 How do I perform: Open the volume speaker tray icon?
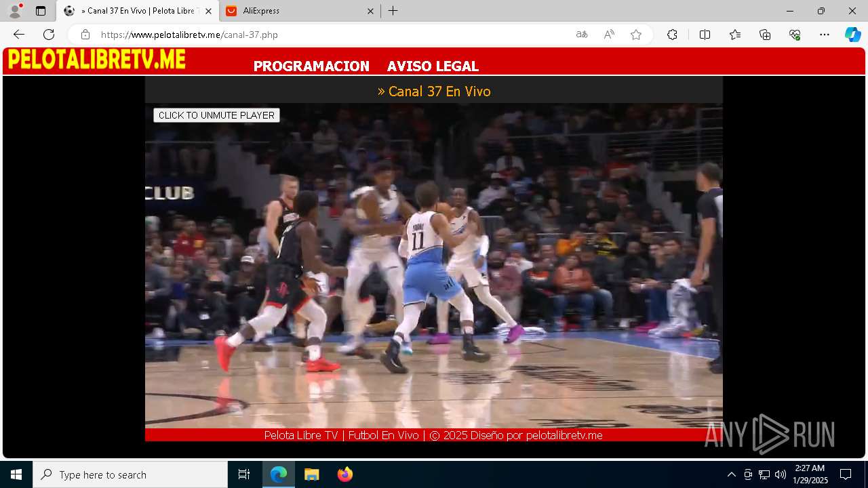[x=781, y=474]
